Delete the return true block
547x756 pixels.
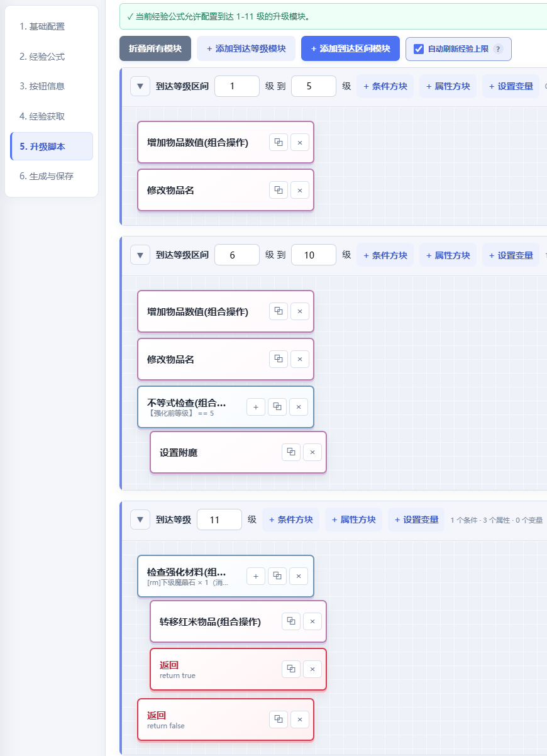point(312,669)
